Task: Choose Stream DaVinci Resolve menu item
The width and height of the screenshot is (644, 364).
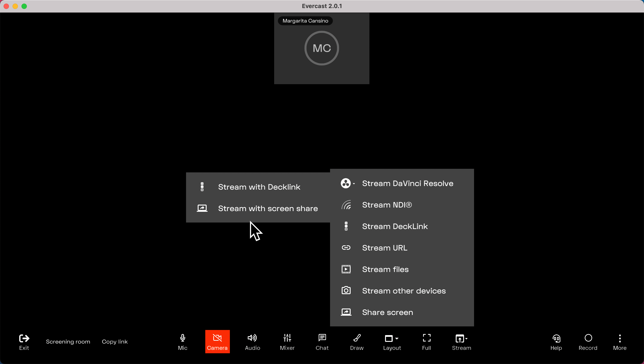Action: click(402, 184)
